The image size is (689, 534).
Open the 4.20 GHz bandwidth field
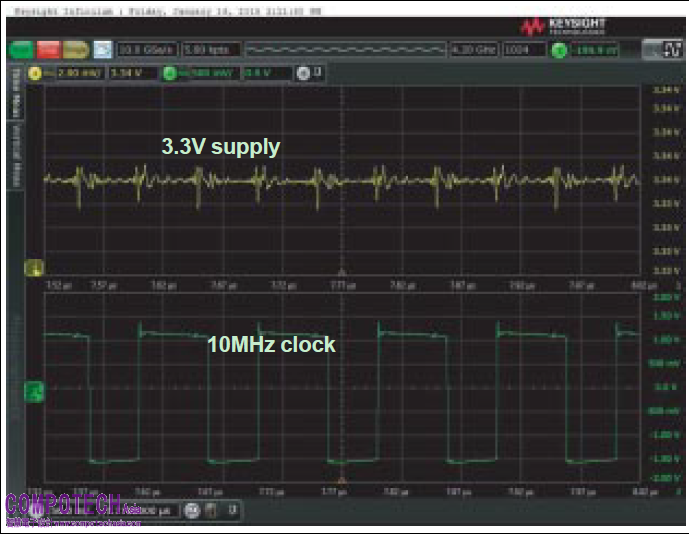[x=473, y=49]
